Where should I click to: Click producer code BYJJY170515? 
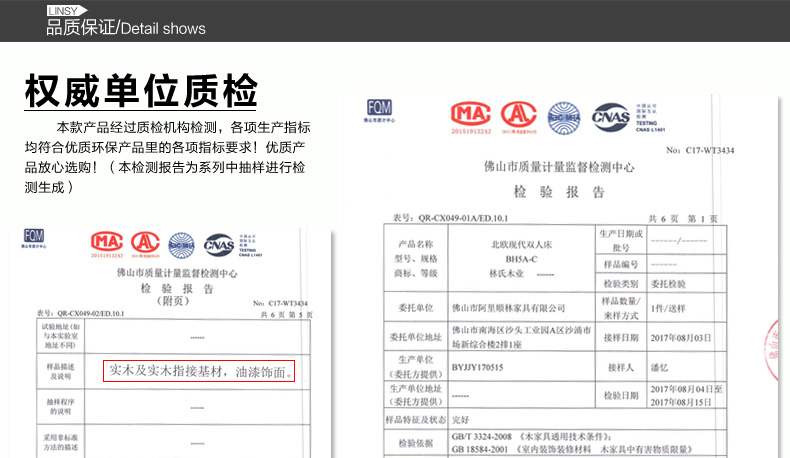[x=477, y=367]
